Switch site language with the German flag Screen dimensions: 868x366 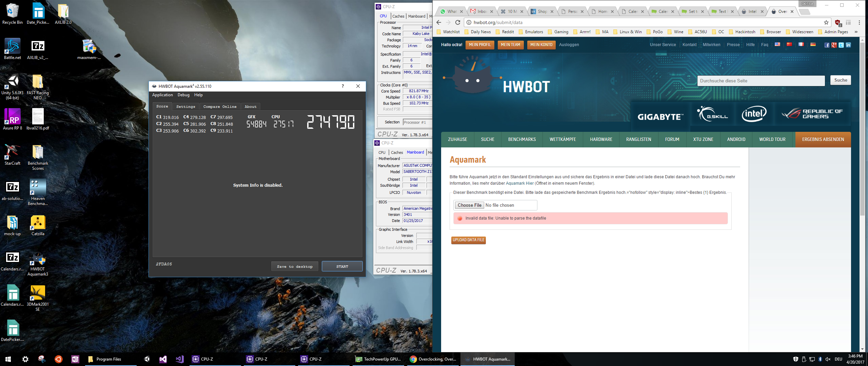coord(813,44)
